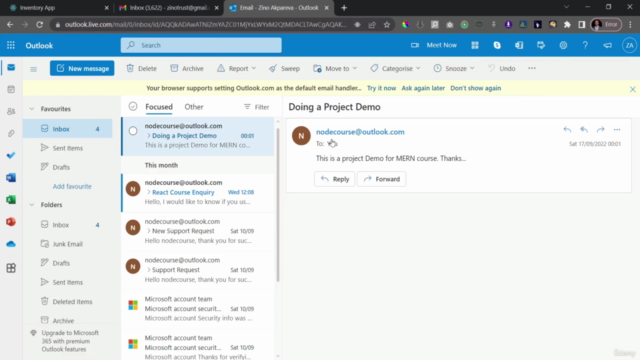Collapse the Folders section

(32, 205)
